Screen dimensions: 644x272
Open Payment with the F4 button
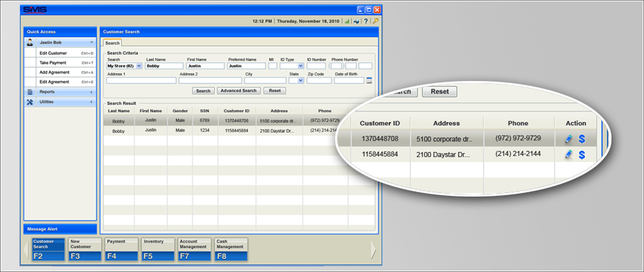pyautogui.click(x=122, y=249)
